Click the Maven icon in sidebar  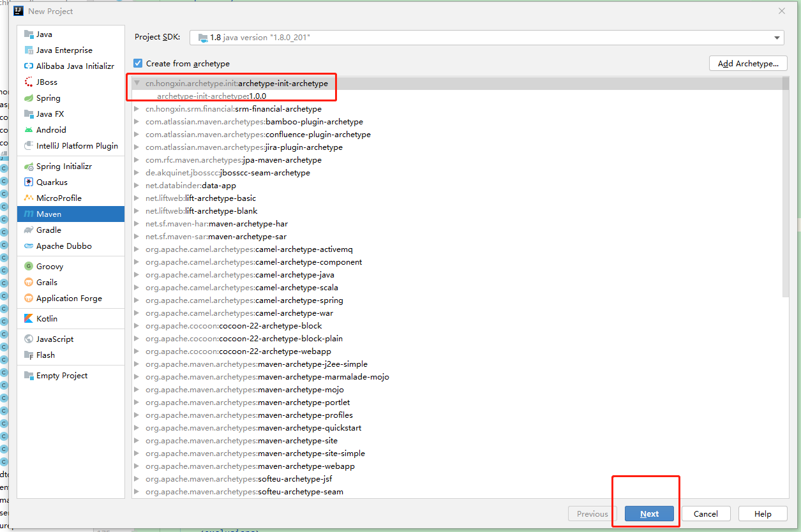[x=28, y=214]
